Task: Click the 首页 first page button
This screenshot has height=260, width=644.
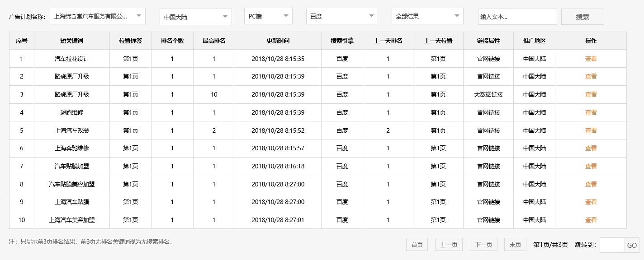Action: (416, 244)
